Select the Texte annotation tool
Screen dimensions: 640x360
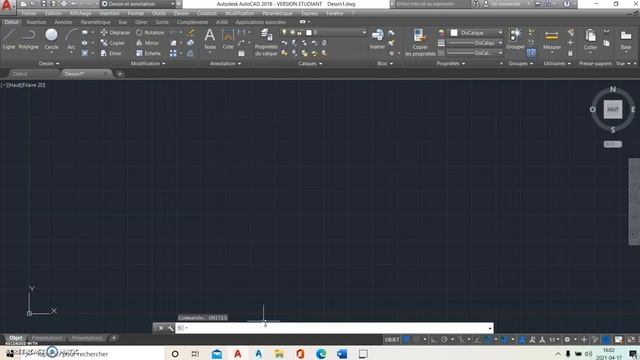point(210,39)
